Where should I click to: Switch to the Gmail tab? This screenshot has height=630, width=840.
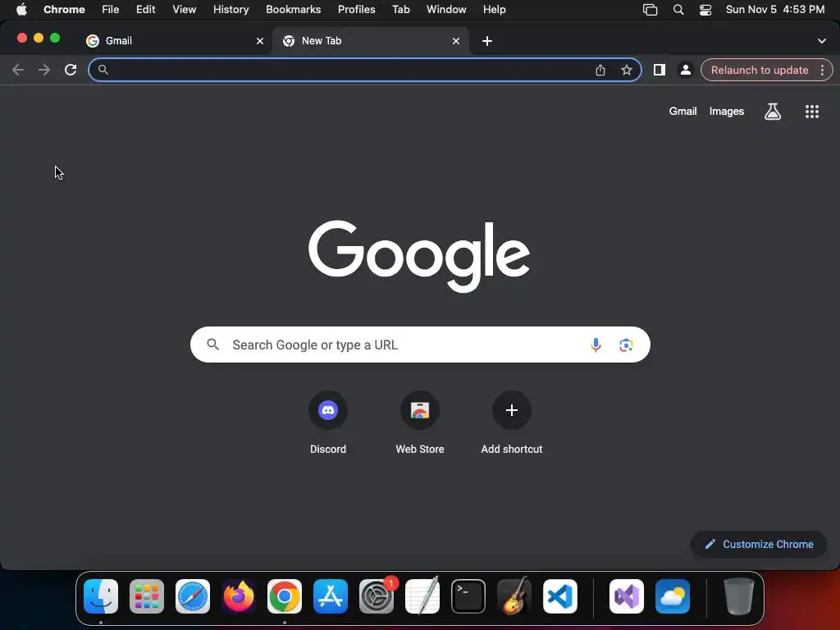tap(172, 41)
